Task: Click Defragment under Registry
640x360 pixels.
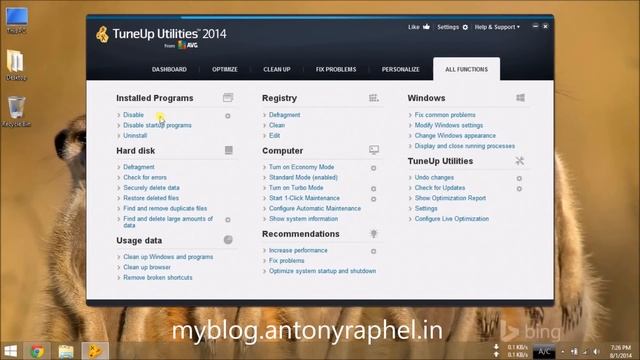Action: coord(284,115)
